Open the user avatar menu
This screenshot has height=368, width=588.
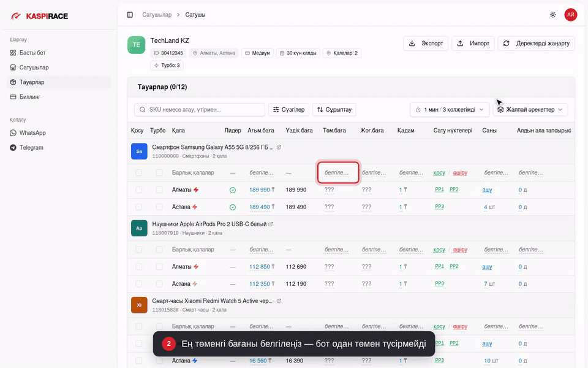pos(570,15)
